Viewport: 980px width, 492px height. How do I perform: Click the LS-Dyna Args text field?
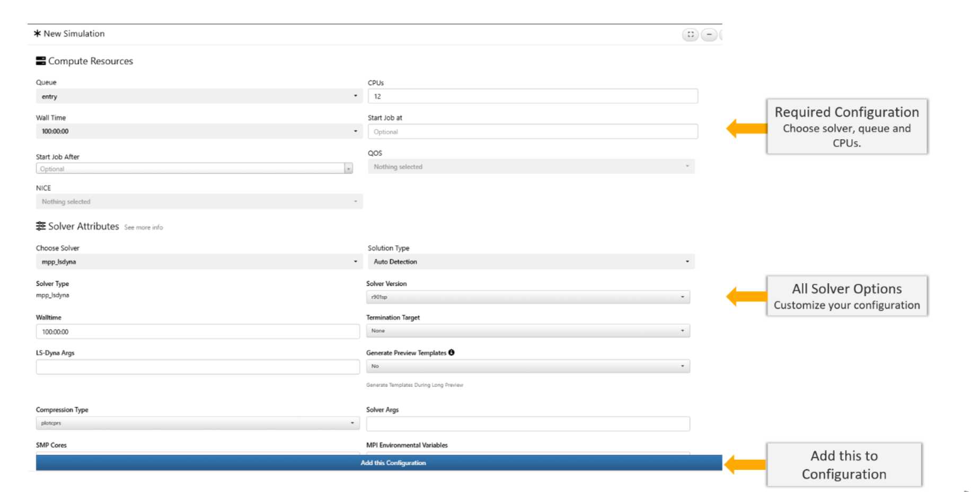pos(197,367)
